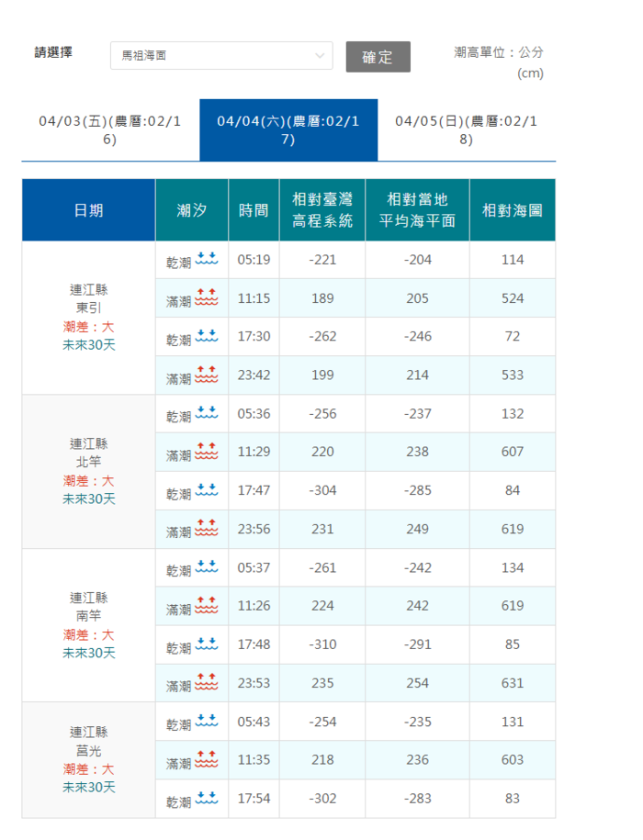
Task: Open 未來30天 forecast for 莒光
Action: click(89, 788)
